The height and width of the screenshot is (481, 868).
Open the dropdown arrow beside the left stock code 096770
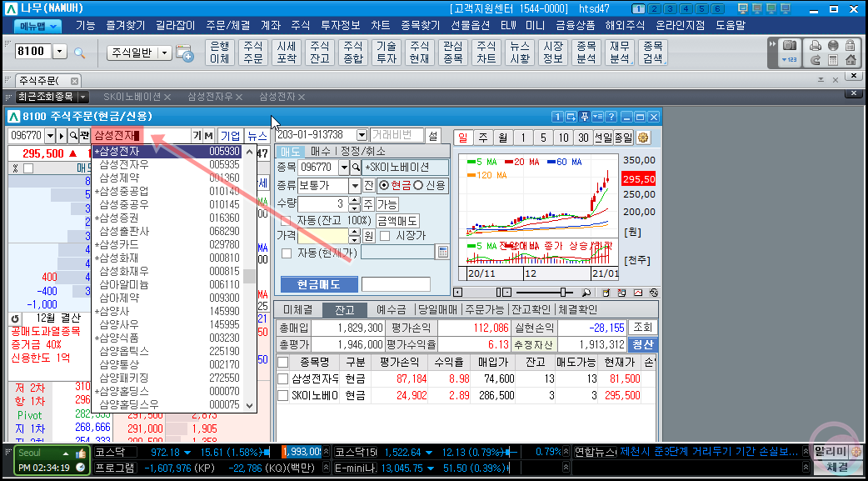pyautogui.click(x=50, y=136)
